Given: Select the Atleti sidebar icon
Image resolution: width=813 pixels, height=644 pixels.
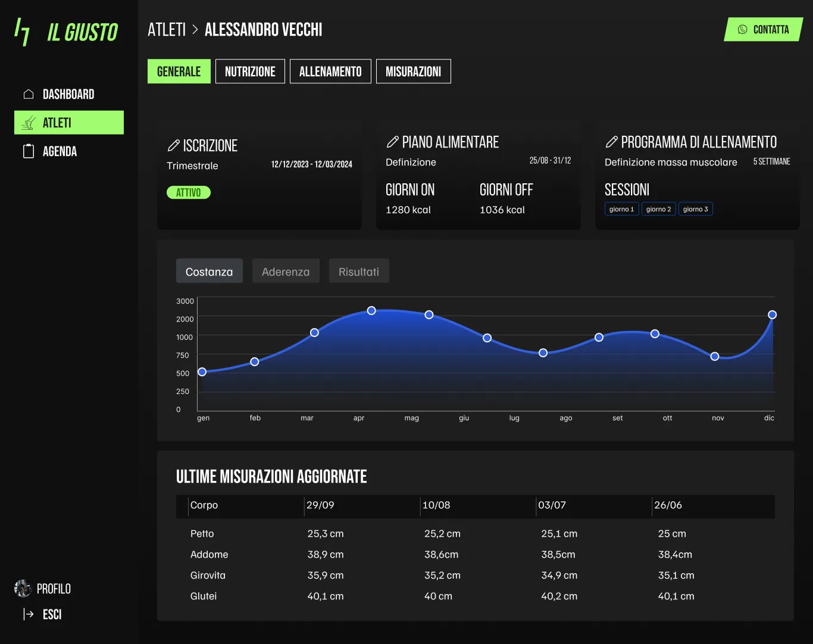Looking at the screenshot, I should point(27,122).
